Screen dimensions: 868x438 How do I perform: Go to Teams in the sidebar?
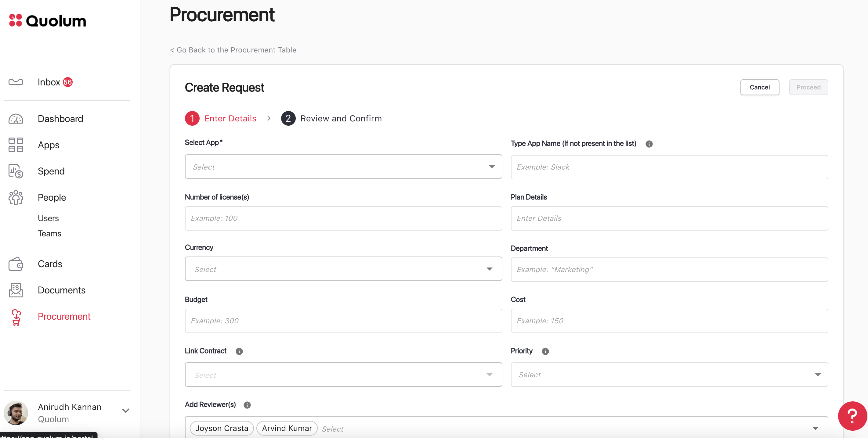pos(49,234)
